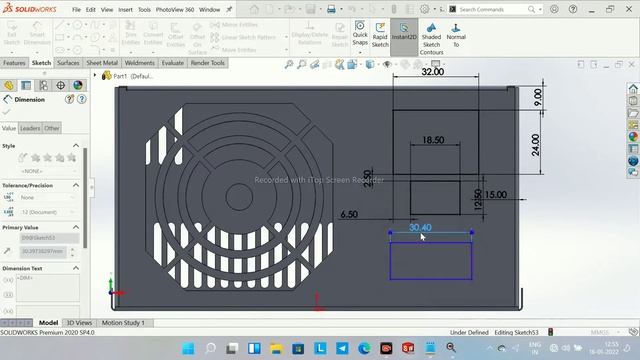Screen dimensions: 640x360
Task: Select the 30.40 dimension in the sketch
Action: pos(420,227)
